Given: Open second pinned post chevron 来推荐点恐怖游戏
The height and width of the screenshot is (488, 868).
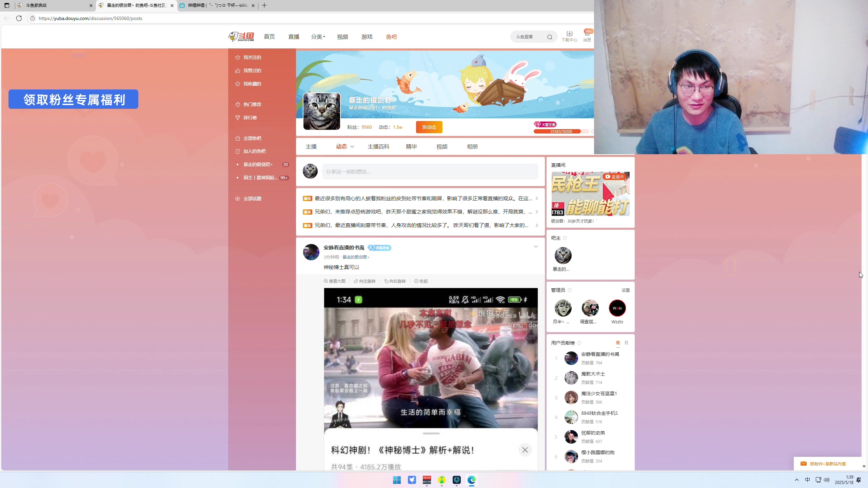Looking at the screenshot, I should (x=537, y=212).
